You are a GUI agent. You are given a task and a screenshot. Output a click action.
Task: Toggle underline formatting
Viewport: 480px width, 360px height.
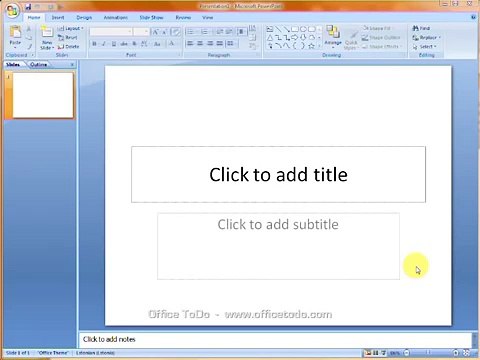pyautogui.click(x=114, y=44)
